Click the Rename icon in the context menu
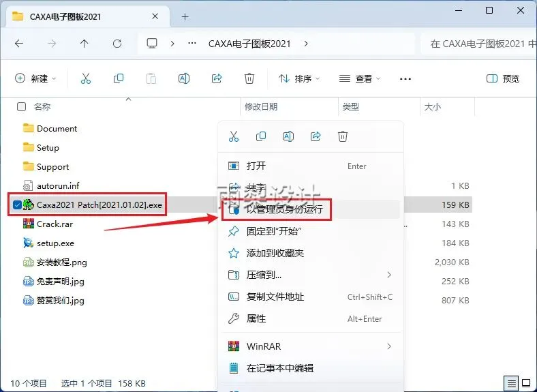537x392 pixels. click(x=288, y=136)
